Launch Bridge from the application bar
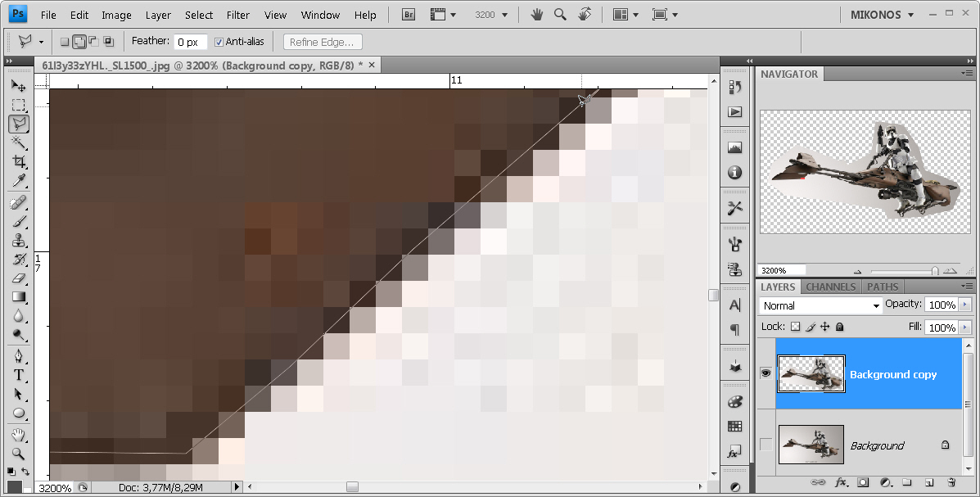The height and width of the screenshot is (497, 980). coord(408,15)
